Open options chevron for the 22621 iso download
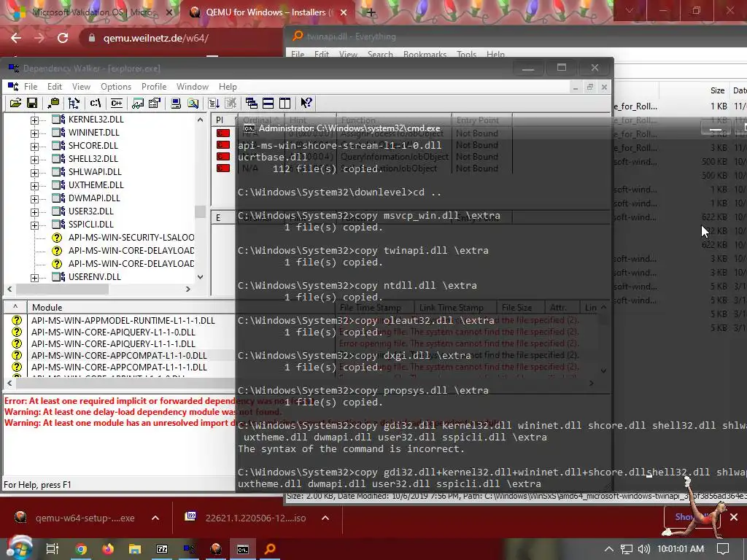 pos(325,518)
